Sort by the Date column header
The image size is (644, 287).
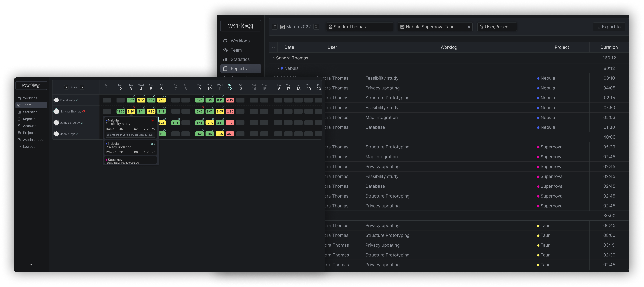click(x=289, y=47)
